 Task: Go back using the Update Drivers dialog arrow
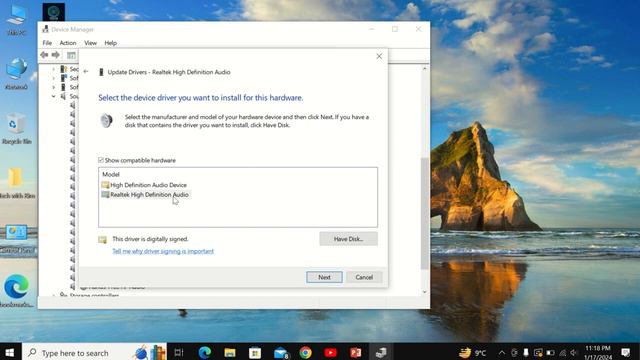(86, 71)
